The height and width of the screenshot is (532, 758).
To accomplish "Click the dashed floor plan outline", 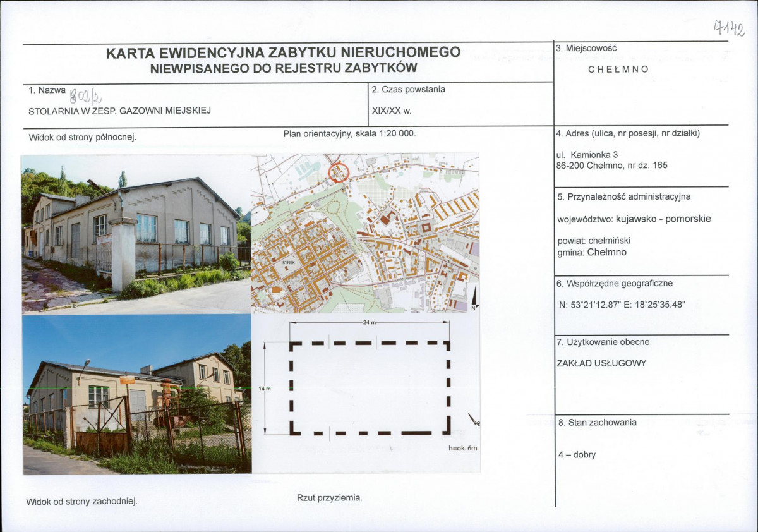I will point(370,388).
